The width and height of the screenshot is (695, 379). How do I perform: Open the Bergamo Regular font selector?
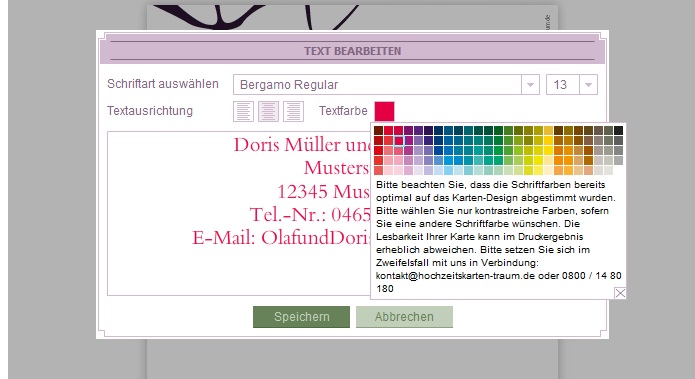[377, 85]
